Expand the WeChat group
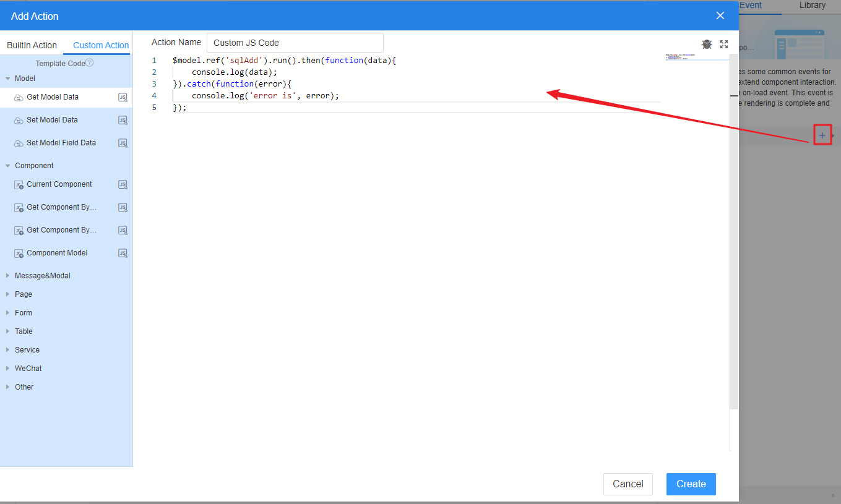 click(8, 369)
